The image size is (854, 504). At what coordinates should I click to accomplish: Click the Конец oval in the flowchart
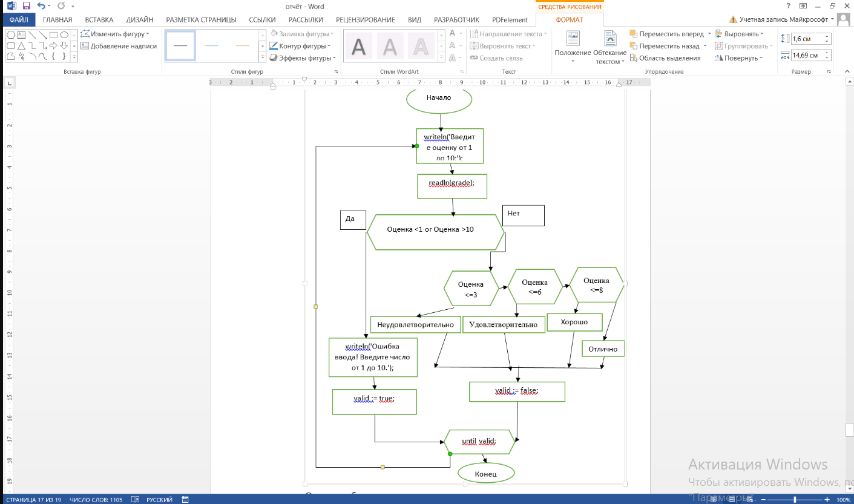(486, 474)
